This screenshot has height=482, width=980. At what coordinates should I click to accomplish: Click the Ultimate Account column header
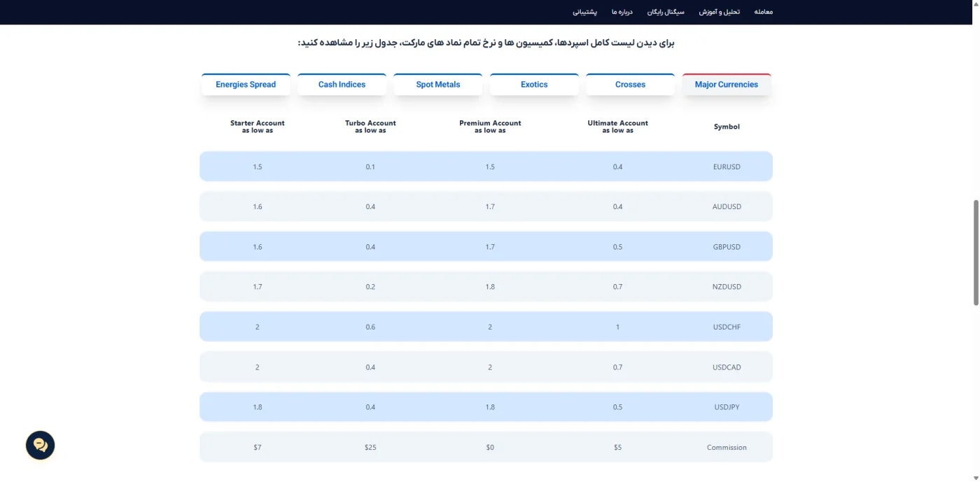click(x=617, y=127)
